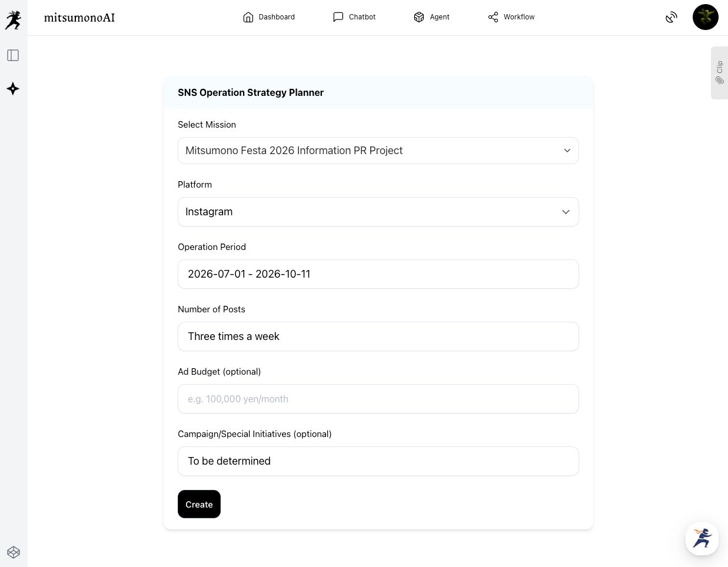
Task: Go to the Dashboard menu item
Action: [x=269, y=17]
